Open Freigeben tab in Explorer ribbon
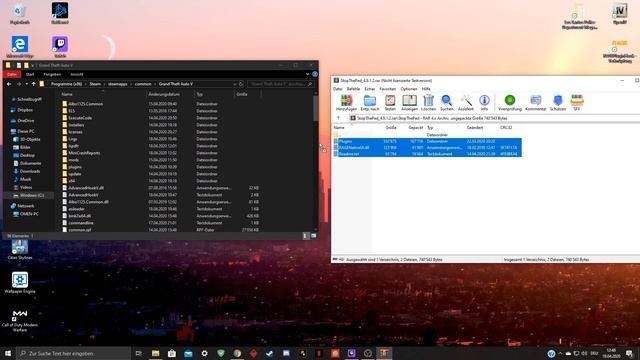Image resolution: width=640 pixels, height=360 pixels. pos(52,74)
